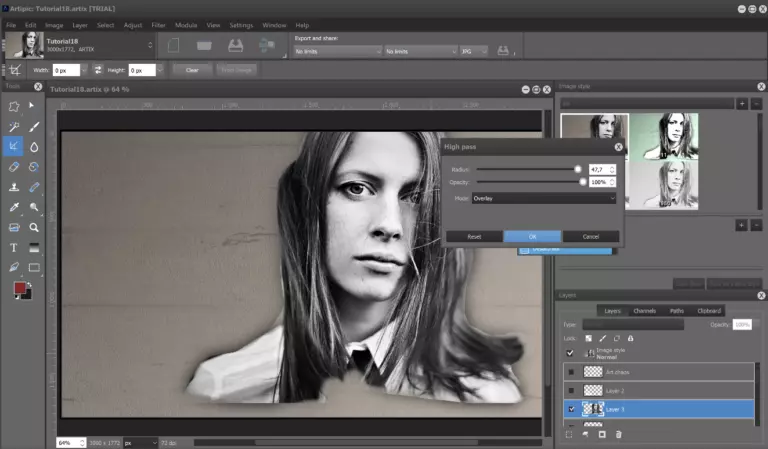Select the Text tool
This screenshot has height=449, width=768.
[14, 247]
